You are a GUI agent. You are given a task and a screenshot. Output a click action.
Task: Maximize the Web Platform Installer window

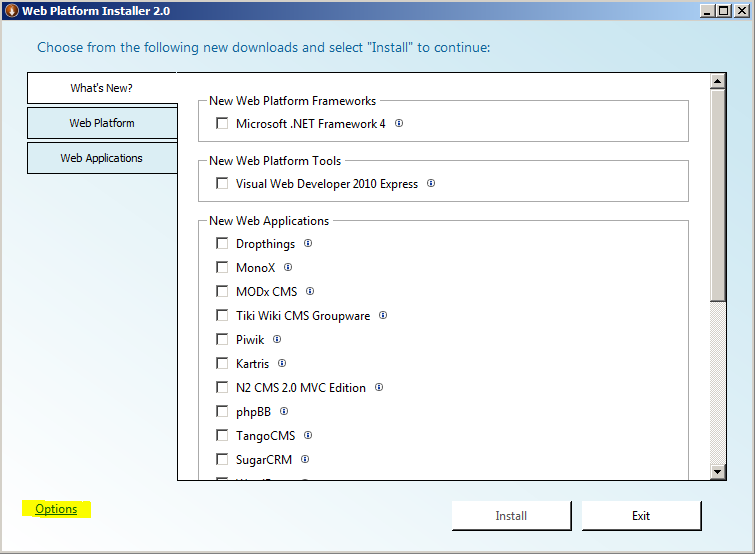pyautogui.click(x=723, y=11)
